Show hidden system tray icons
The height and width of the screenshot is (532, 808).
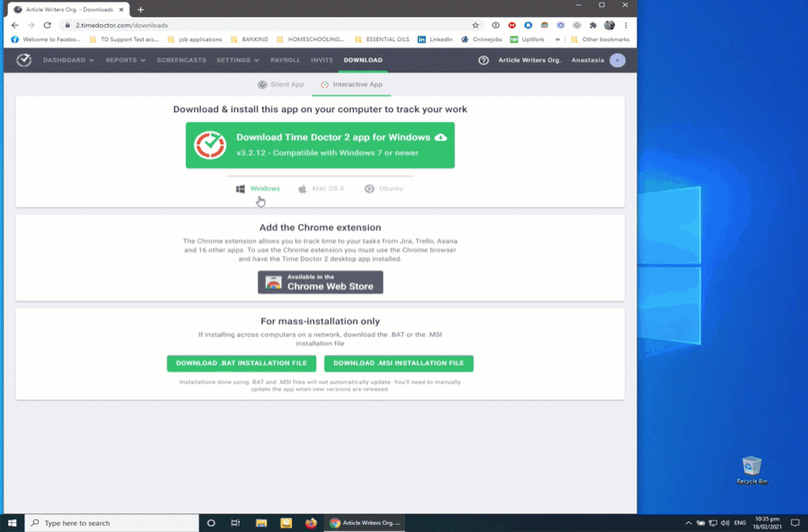coord(689,523)
